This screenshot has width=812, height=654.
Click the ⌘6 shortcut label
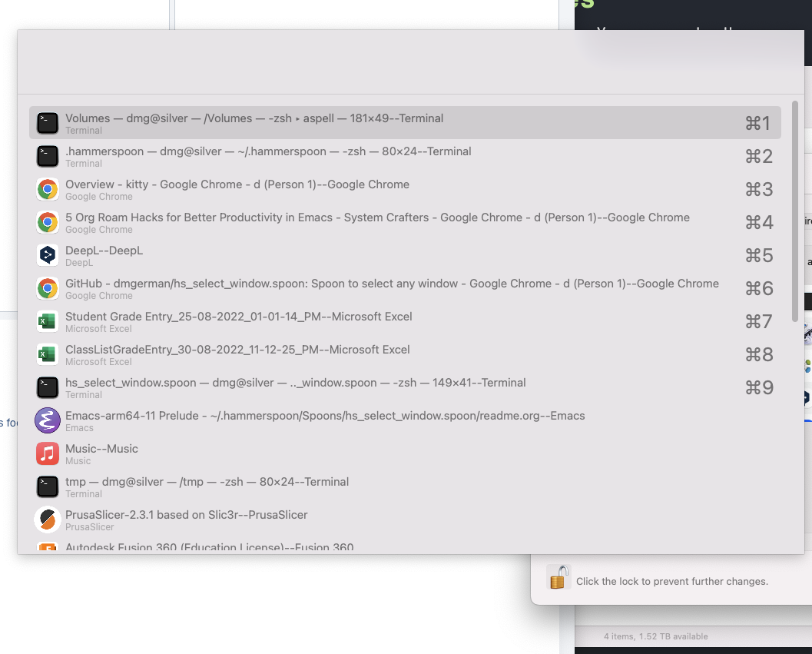click(759, 289)
